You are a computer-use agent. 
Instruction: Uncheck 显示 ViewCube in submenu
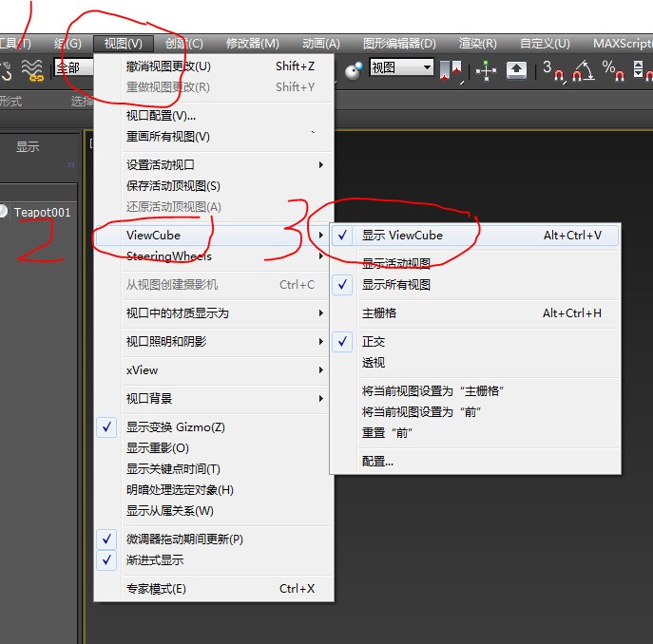[402, 236]
